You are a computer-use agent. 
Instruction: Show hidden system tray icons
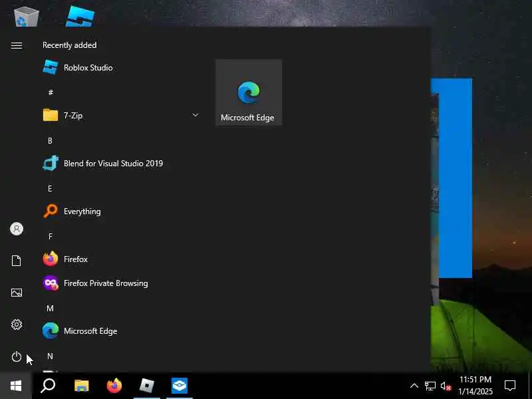pos(414,386)
